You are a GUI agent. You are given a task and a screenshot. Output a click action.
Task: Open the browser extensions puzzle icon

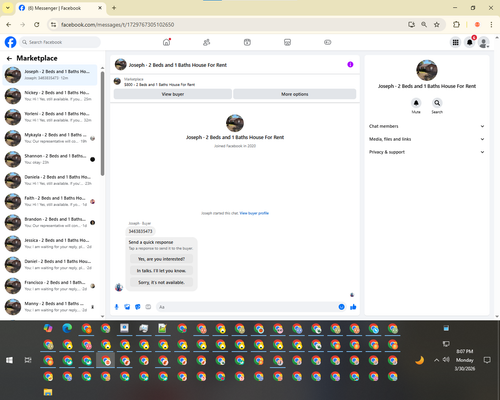[x=456, y=24]
